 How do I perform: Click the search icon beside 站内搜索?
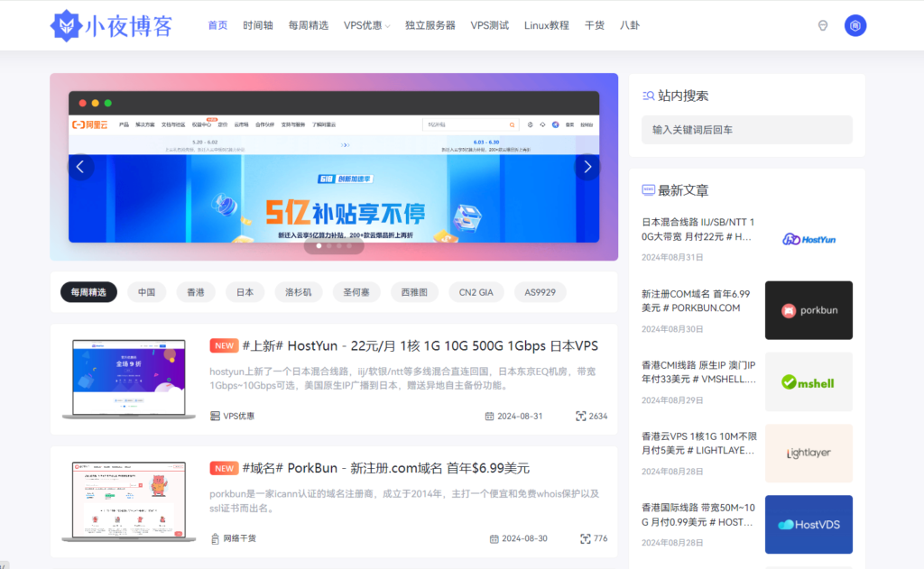click(x=648, y=96)
